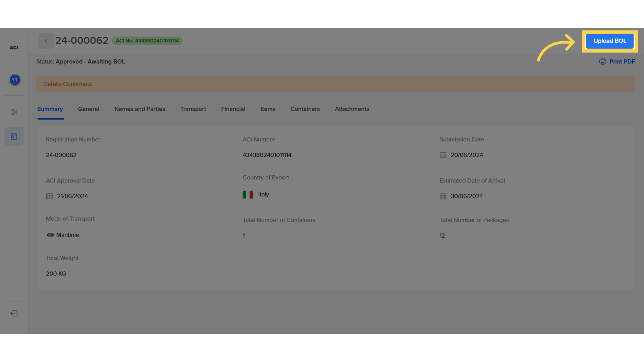Click the calendar icon next to Submission Date
Image resolution: width=644 pixels, height=362 pixels.
tap(443, 155)
